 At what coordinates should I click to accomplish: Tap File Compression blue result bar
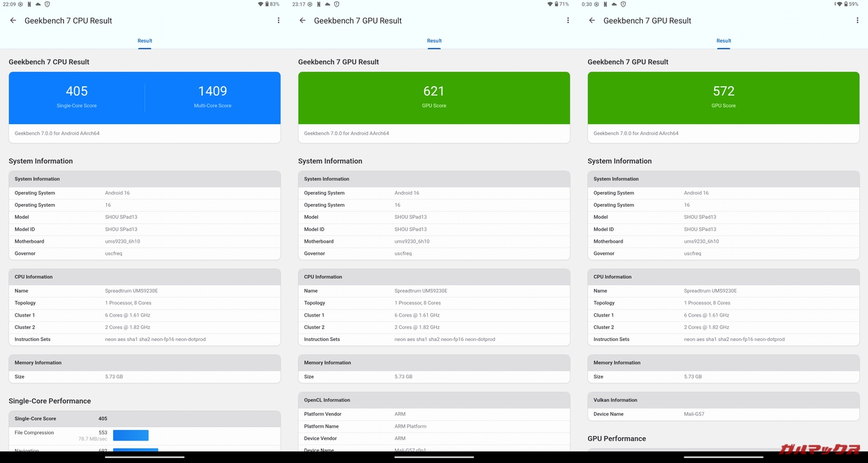click(131, 435)
